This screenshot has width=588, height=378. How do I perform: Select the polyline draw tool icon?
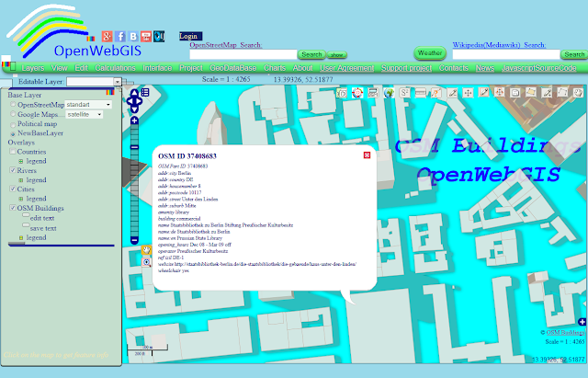pos(562,92)
